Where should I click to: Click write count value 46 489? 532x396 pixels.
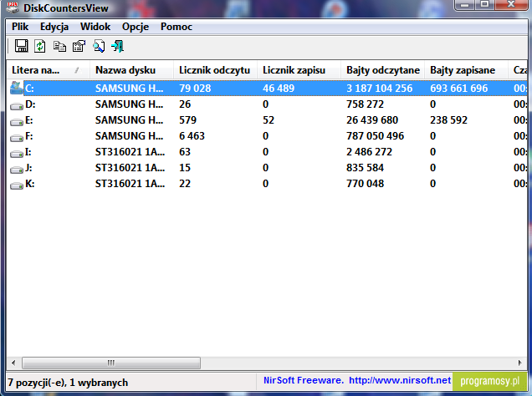[279, 89]
